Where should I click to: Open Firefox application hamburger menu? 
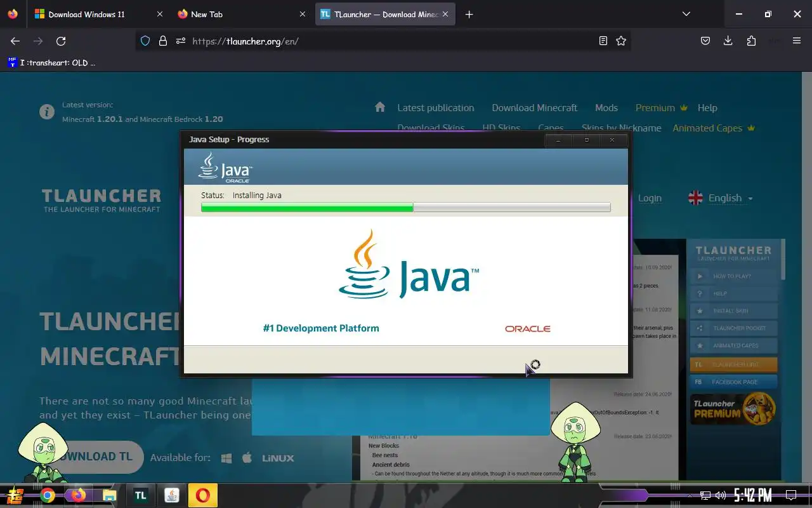tap(797, 41)
